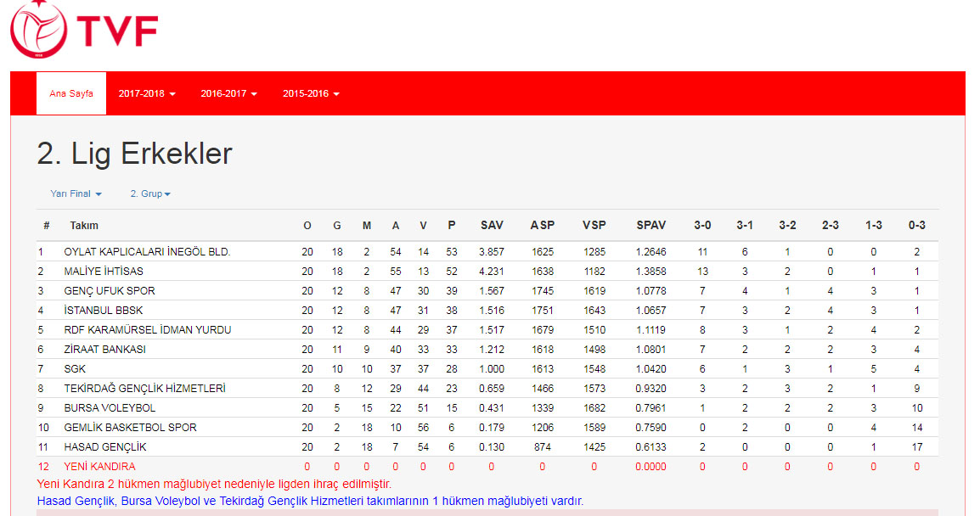Image resolution: width=980 pixels, height=516 pixels.
Task: Click the red YENİ KANDIRA team name
Action: 99,467
